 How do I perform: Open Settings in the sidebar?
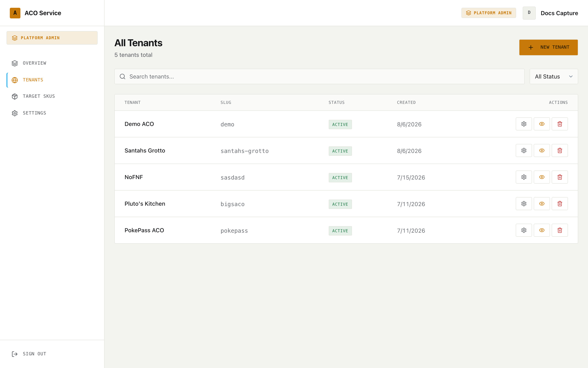click(52, 113)
